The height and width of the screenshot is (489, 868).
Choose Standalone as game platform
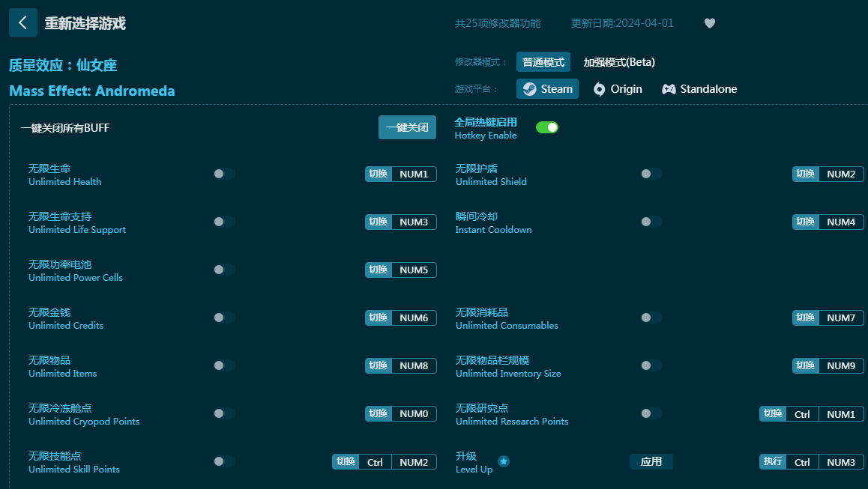699,89
